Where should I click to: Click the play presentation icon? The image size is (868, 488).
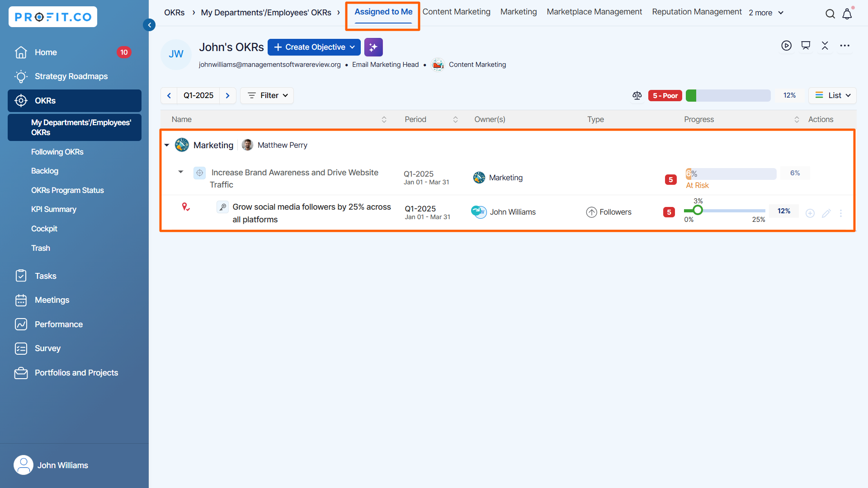[787, 46]
